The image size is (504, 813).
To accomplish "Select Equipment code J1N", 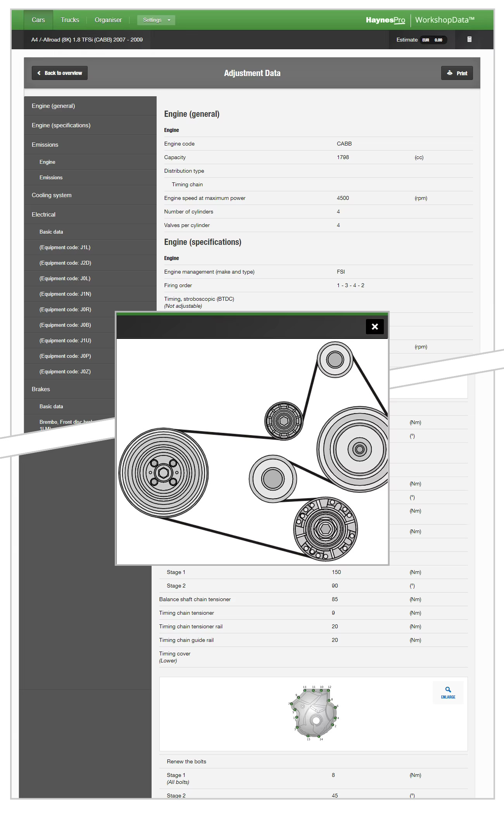I will coord(90,294).
